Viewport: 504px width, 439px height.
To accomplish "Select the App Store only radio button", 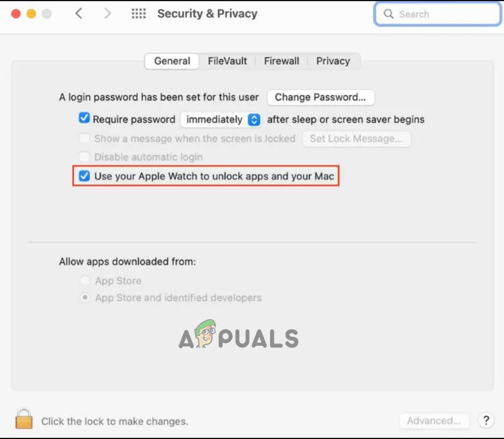I will [x=84, y=281].
